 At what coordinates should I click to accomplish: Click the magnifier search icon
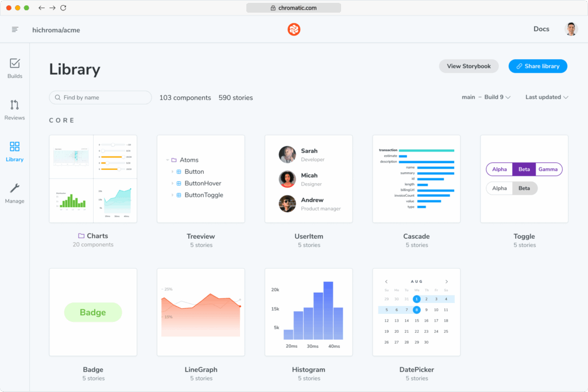pos(58,98)
